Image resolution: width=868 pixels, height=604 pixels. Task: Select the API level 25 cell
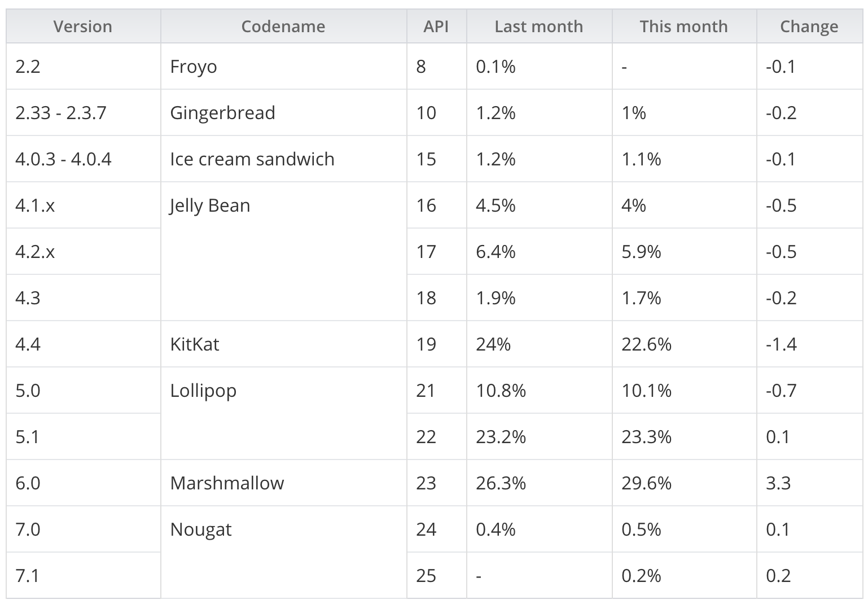(x=426, y=576)
